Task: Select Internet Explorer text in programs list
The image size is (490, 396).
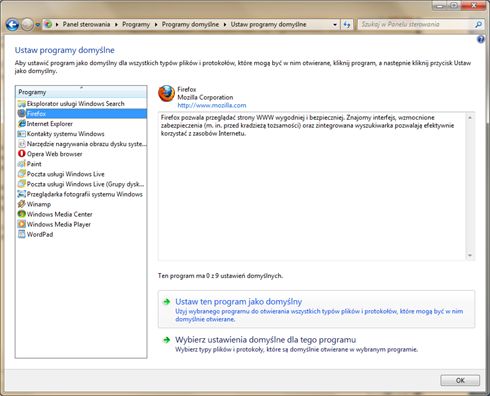Action: click(50, 124)
